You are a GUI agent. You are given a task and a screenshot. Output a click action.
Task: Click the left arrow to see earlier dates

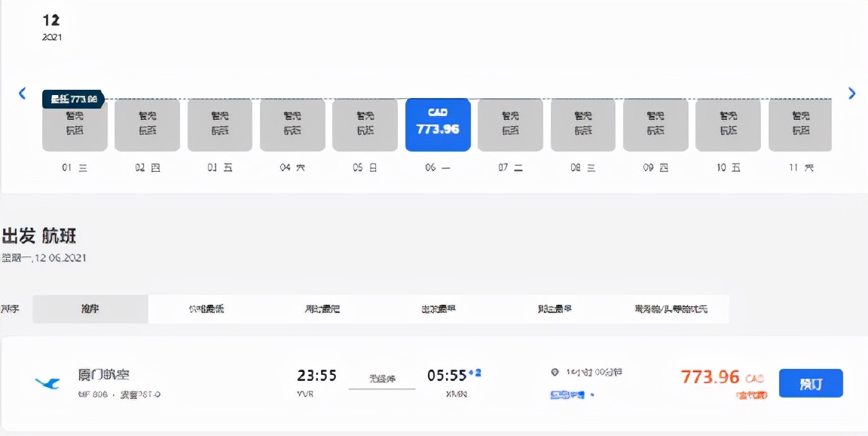[x=23, y=92]
